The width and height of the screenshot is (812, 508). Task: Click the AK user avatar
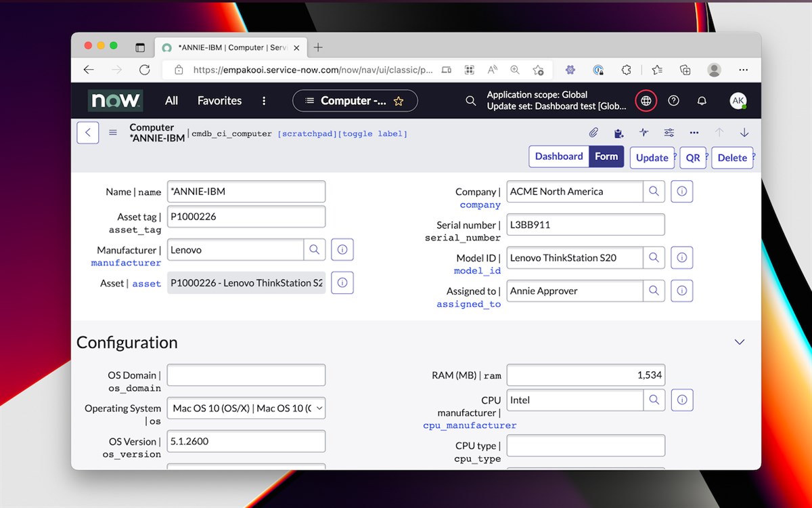(738, 100)
